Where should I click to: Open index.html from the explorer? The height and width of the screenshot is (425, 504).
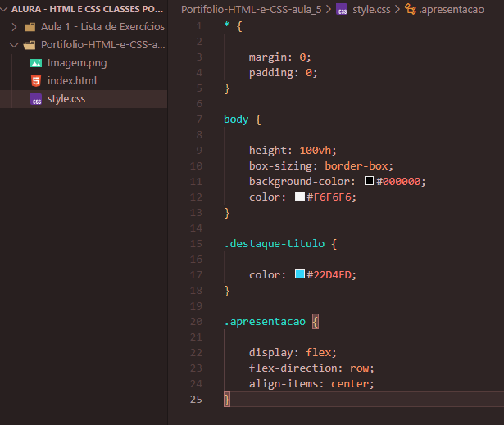click(x=72, y=80)
